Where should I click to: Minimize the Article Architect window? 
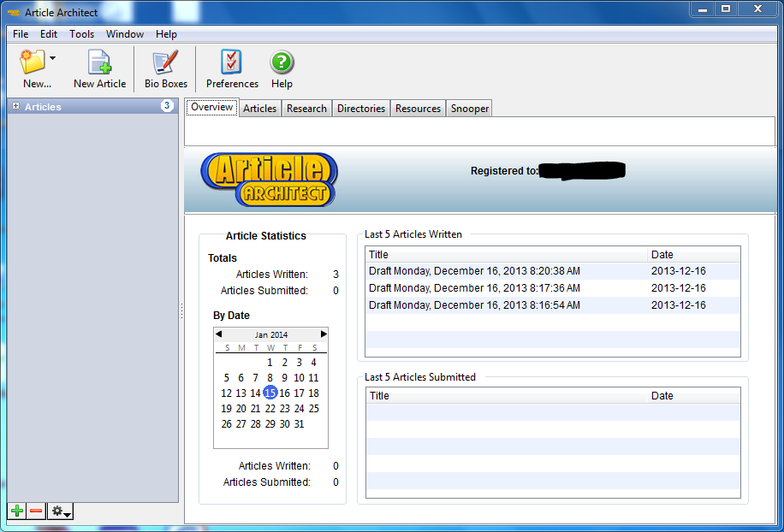703,9
